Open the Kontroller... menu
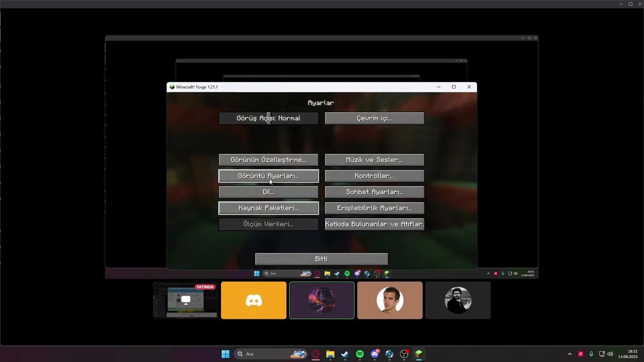644x362 pixels. (x=374, y=176)
